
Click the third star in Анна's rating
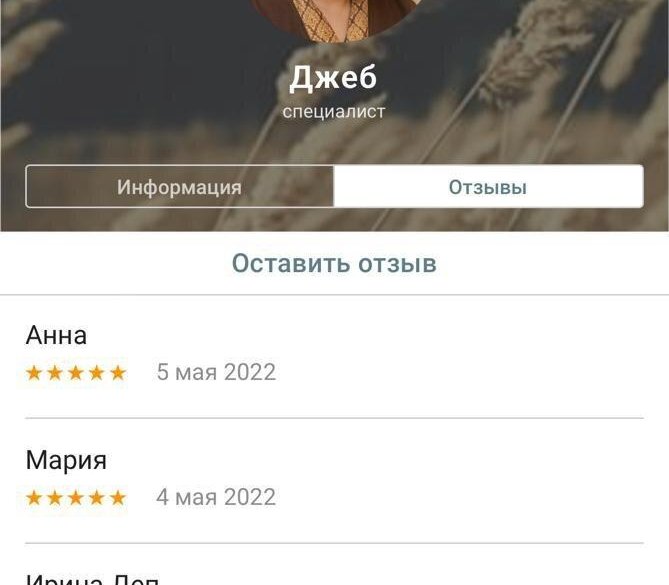pyautogui.click(x=76, y=373)
